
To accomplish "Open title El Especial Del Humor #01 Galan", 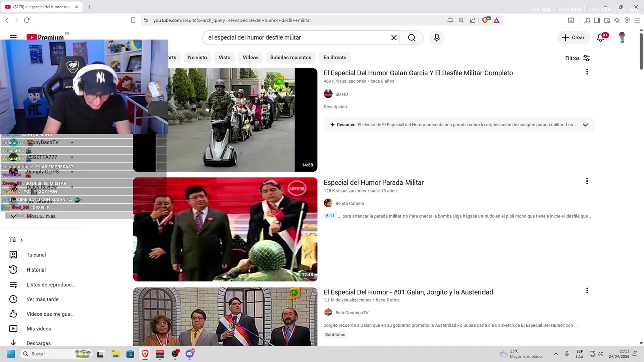I will pyautogui.click(x=408, y=292).
